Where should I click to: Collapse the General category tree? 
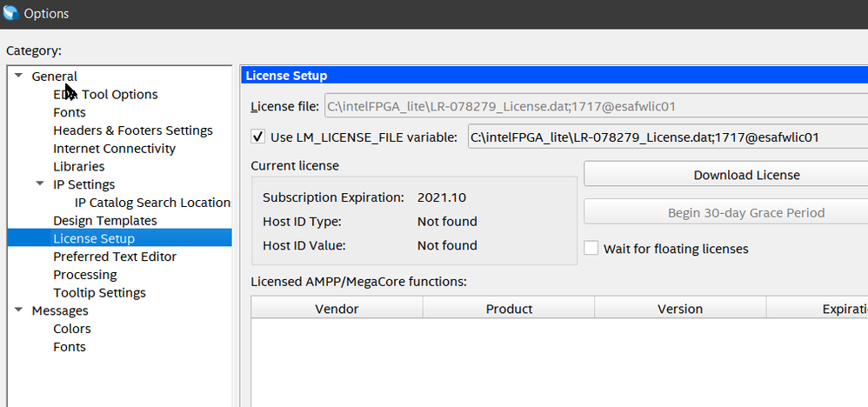click(x=18, y=76)
